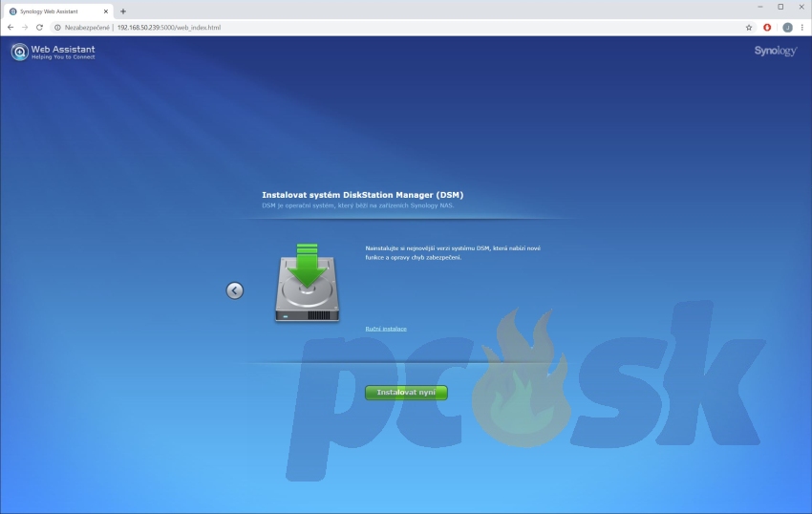Click the Synology brand logo
Viewport: 812px width, 514px height.
pyautogui.click(x=776, y=51)
